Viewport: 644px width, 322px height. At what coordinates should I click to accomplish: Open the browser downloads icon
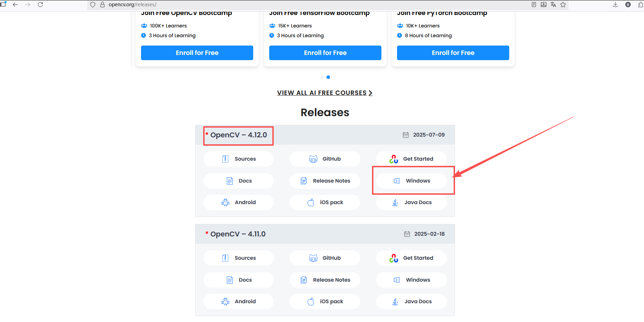click(615, 5)
